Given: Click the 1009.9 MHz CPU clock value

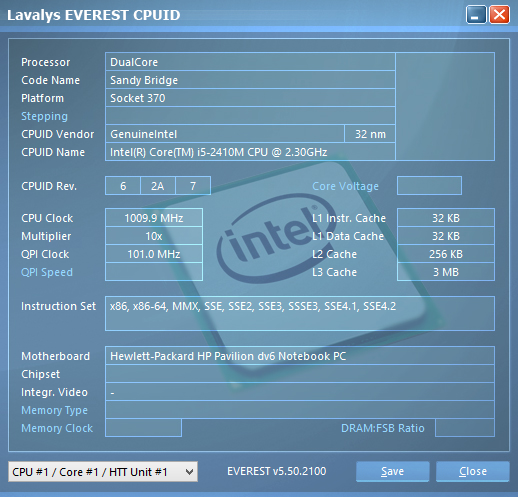Looking at the screenshot, I should pos(154,218).
